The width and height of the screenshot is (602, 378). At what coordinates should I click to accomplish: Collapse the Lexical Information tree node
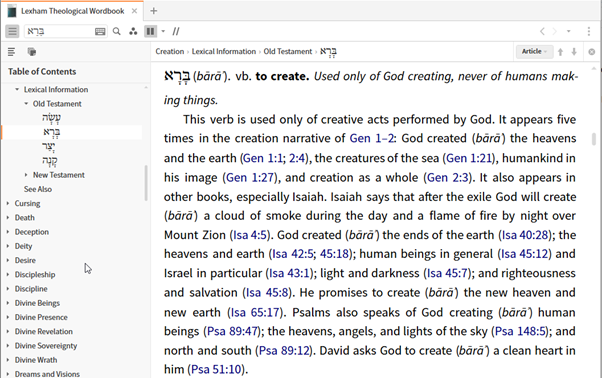(17, 89)
